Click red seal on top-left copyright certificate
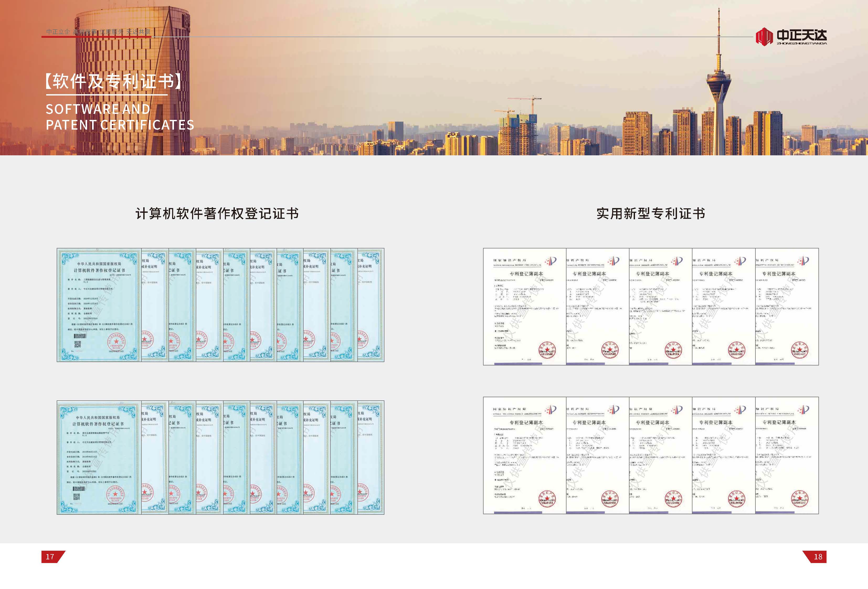Image resolution: width=868 pixels, height=589 pixels. point(117,342)
